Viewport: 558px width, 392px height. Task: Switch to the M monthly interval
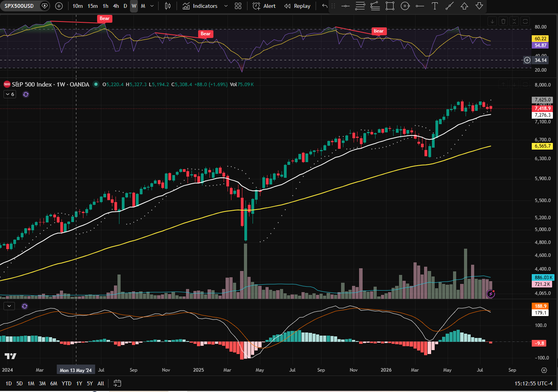tap(143, 6)
